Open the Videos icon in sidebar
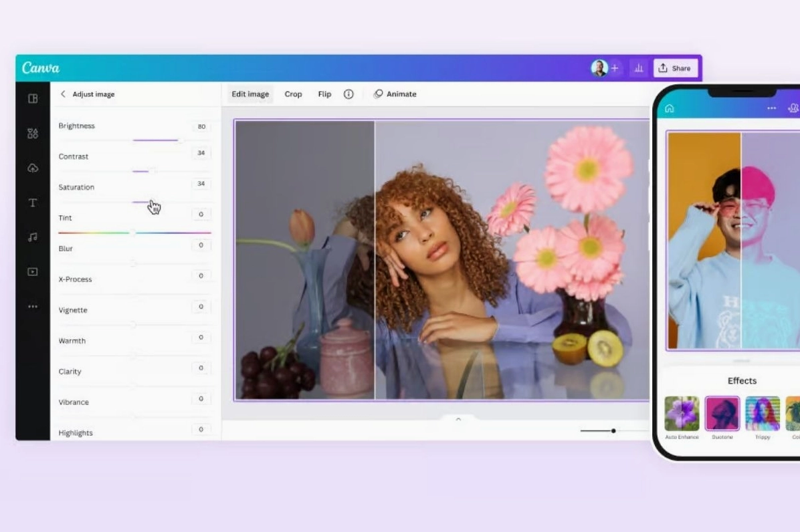 pyautogui.click(x=33, y=272)
